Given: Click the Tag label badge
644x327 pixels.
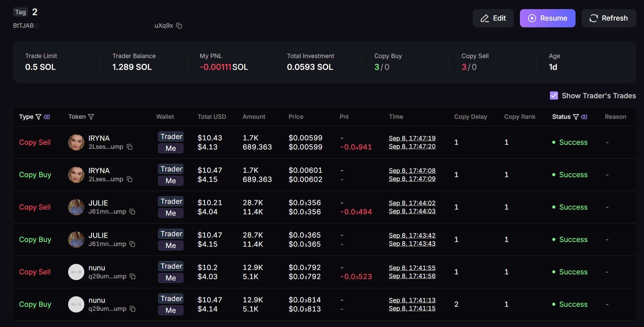Looking at the screenshot, I should click(21, 12).
